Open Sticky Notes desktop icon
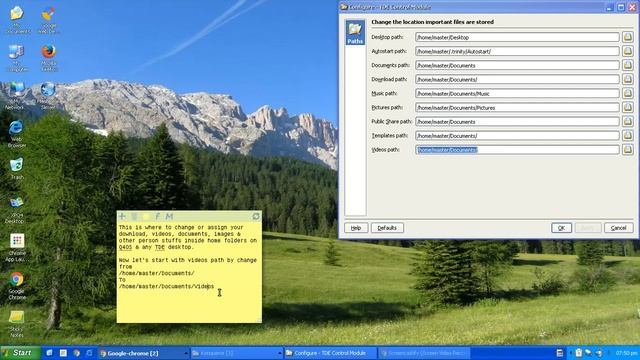 coord(16,324)
